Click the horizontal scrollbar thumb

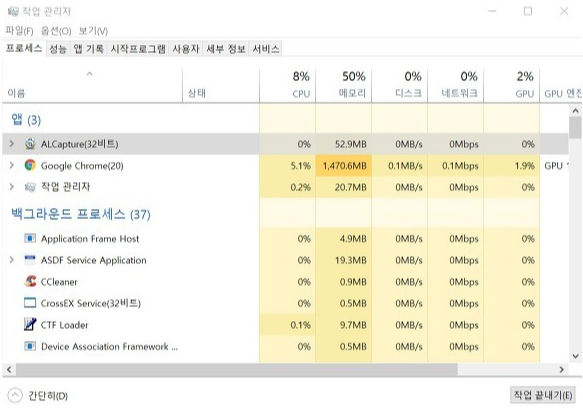click(x=237, y=370)
